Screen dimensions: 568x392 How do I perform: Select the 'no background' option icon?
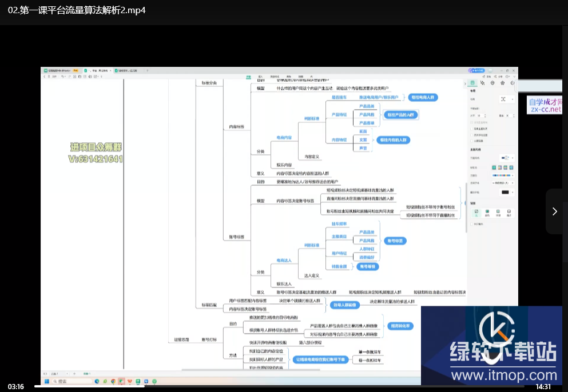476,212
